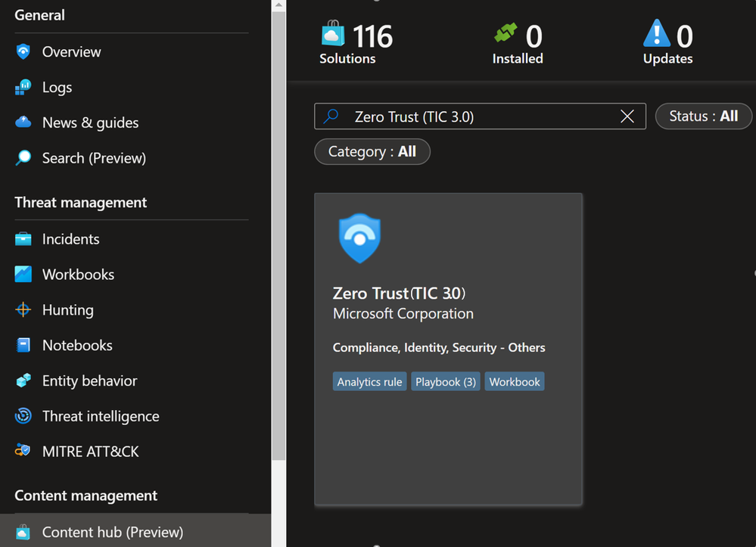Click the Analytics rule tag
The width and height of the screenshot is (756, 547).
pos(369,382)
